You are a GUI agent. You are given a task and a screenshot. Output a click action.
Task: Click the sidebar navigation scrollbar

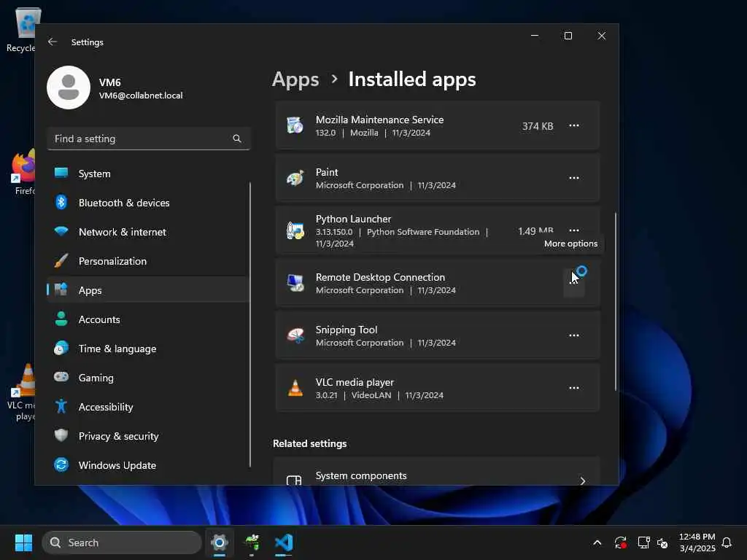[250, 324]
